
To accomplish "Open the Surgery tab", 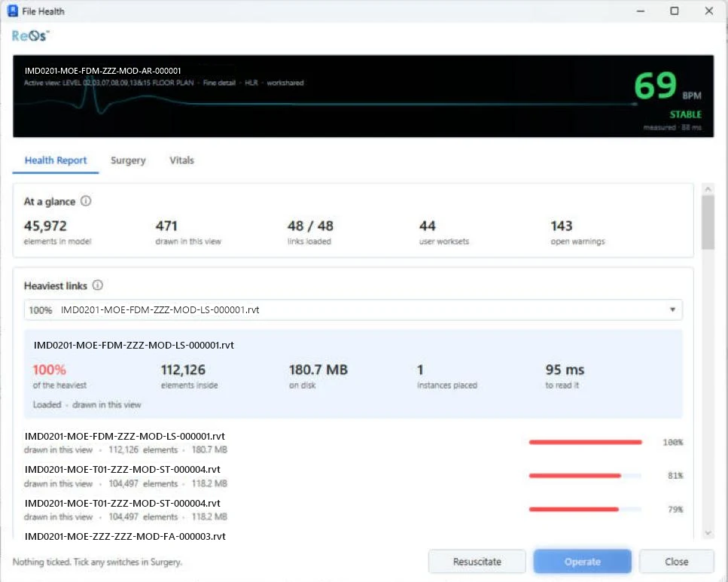I will pos(128,160).
